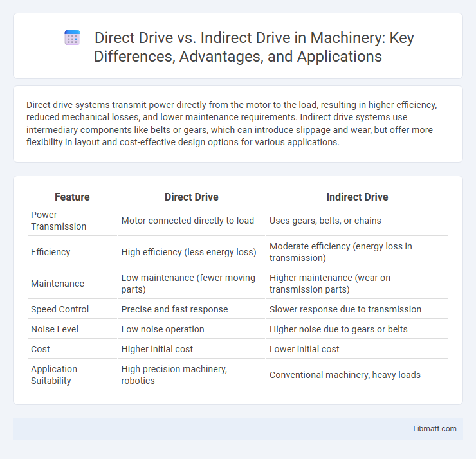Click the article title heading

(x=254, y=47)
